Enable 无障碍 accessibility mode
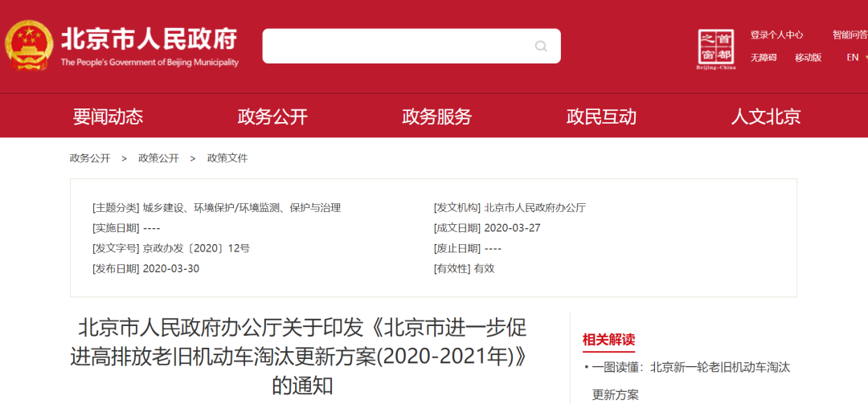Image resolution: width=868 pixels, height=404 pixels. pyautogui.click(x=764, y=58)
